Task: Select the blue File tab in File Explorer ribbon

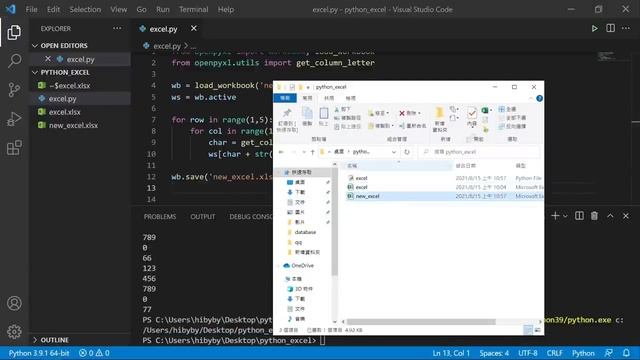Action: 285,98
